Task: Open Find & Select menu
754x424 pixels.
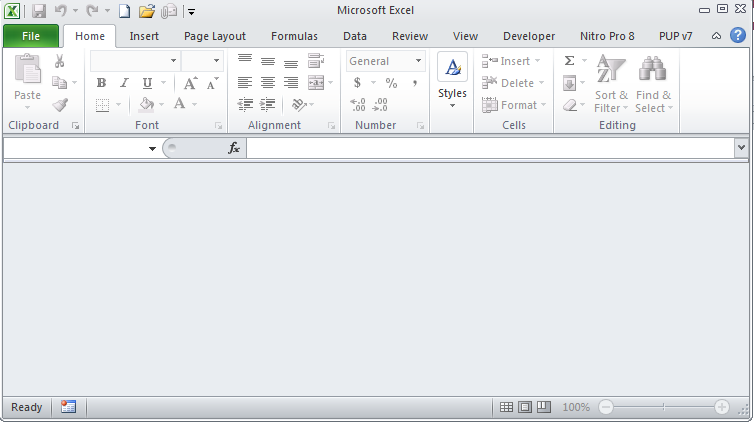Action: pyautogui.click(x=653, y=84)
